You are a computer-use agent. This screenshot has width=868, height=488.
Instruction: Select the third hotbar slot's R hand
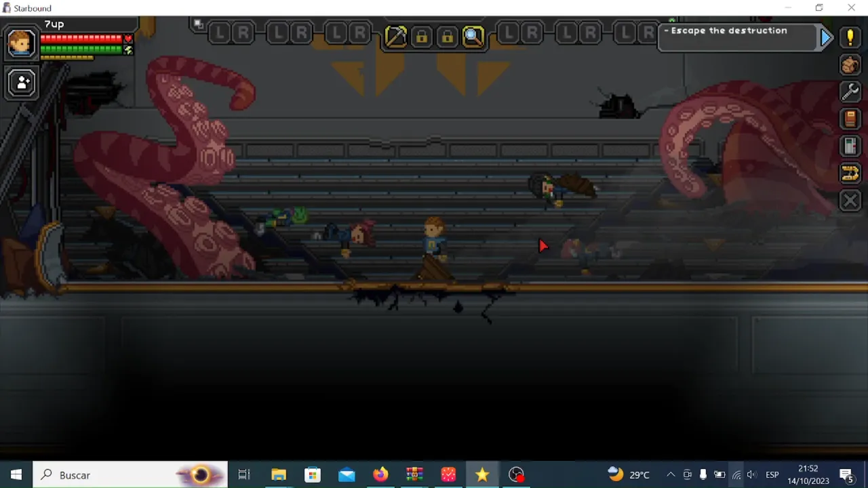pos(360,32)
